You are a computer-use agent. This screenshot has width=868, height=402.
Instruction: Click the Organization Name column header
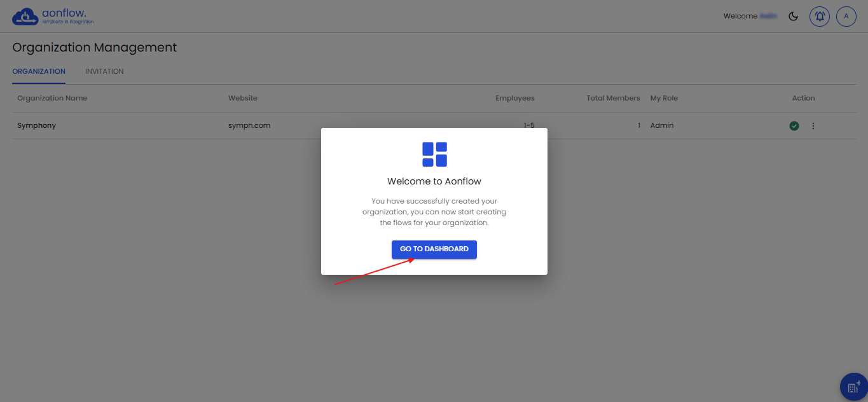click(52, 98)
